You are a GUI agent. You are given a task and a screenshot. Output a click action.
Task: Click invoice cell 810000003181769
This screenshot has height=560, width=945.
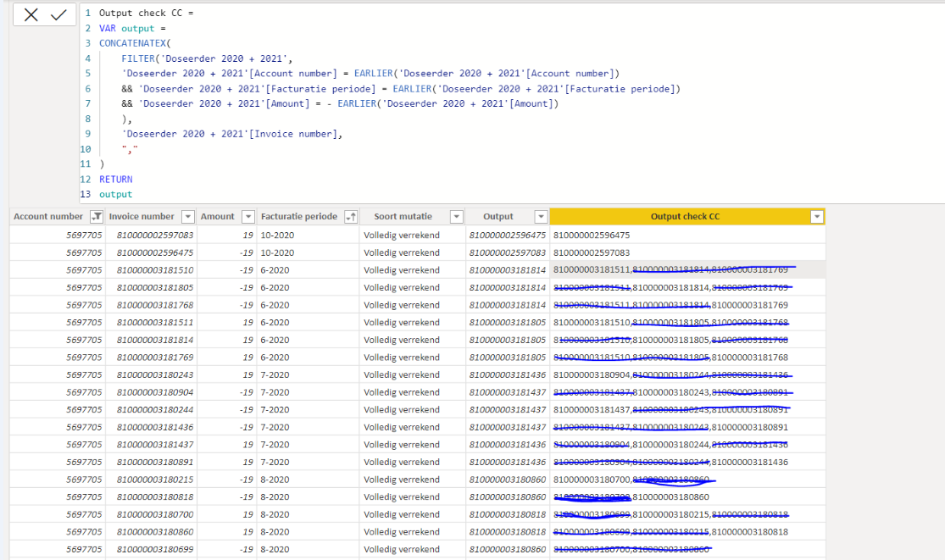point(155,357)
